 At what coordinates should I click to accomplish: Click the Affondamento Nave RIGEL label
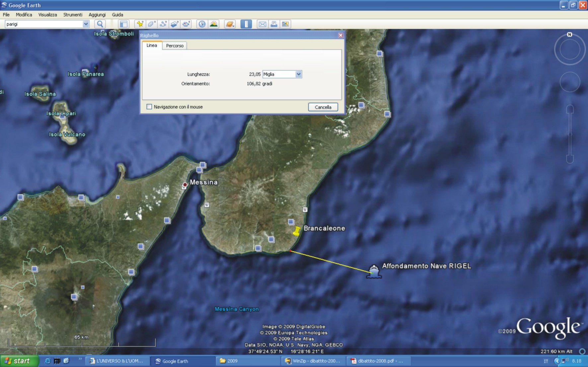coord(426,266)
